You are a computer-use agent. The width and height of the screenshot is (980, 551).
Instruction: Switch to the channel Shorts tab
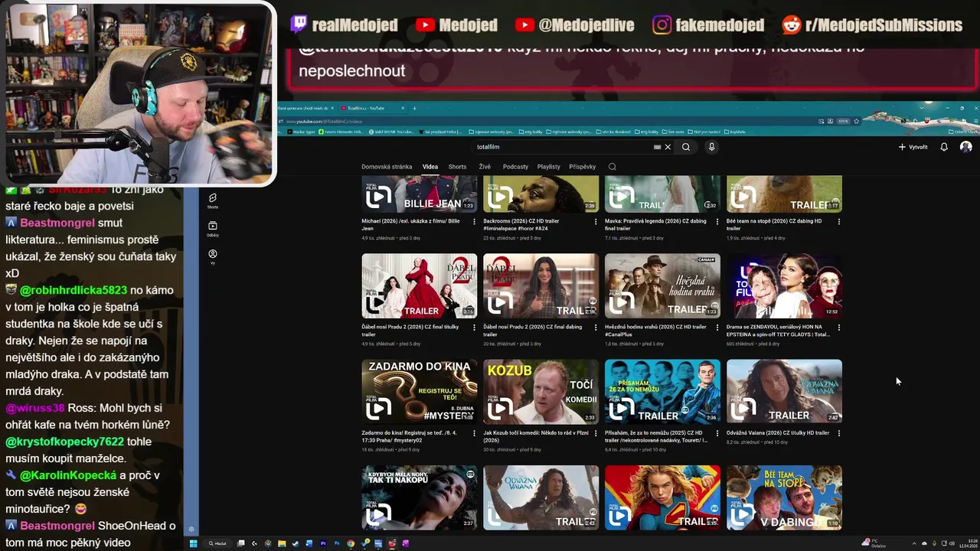[457, 167]
